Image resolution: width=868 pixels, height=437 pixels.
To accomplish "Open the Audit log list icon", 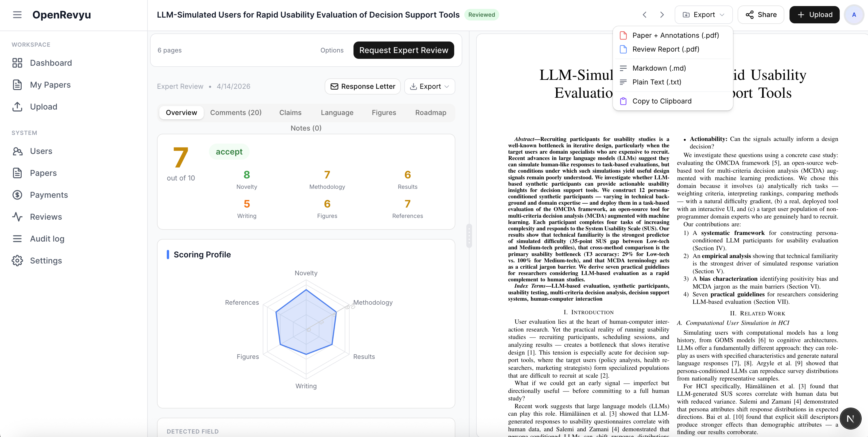I will point(17,239).
